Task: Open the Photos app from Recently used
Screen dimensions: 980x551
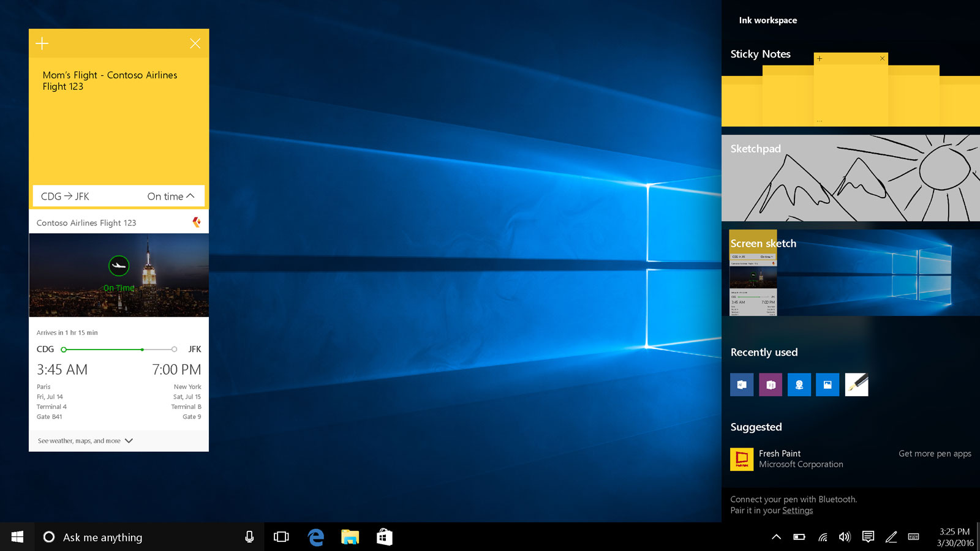Action: 827,384
